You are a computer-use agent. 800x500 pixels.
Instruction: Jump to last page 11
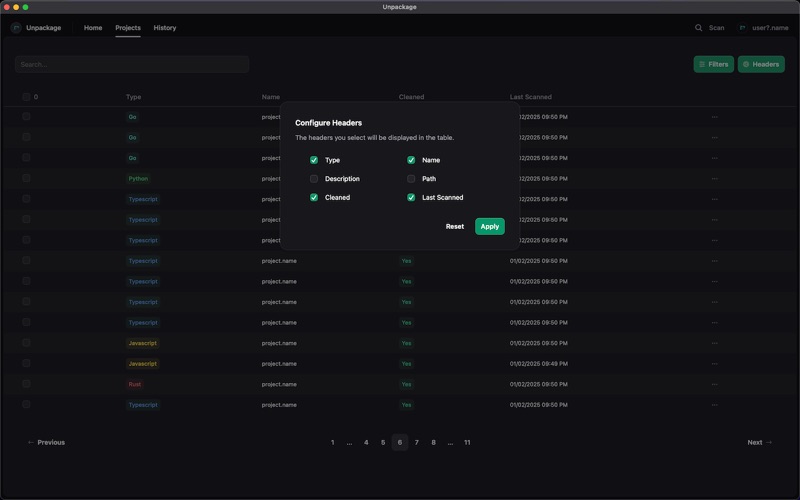[x=467, y=442]
